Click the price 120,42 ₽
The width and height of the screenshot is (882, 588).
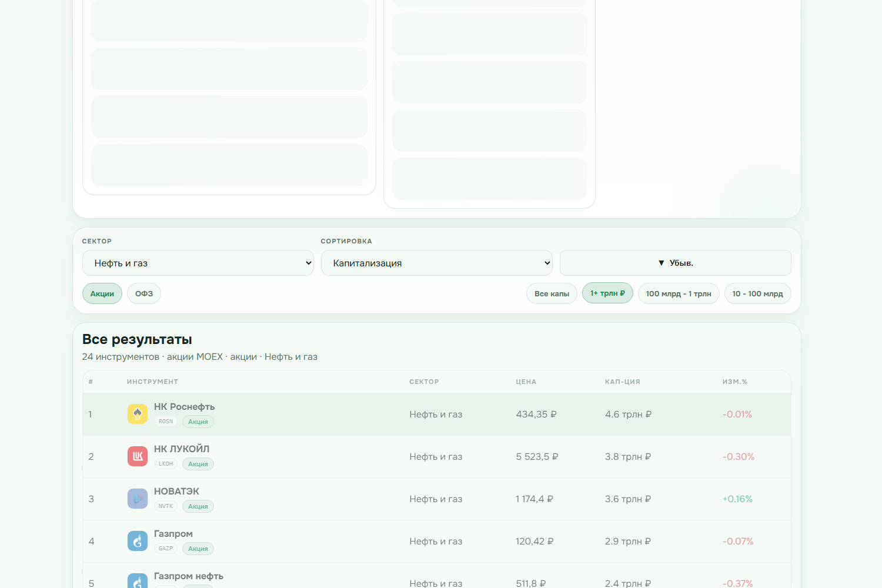534,542
